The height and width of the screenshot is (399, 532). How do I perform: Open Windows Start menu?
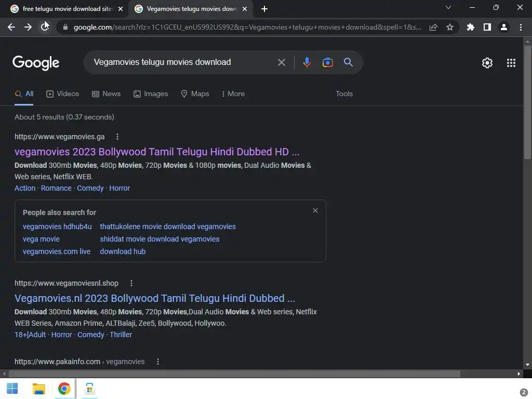coord(12,389)
